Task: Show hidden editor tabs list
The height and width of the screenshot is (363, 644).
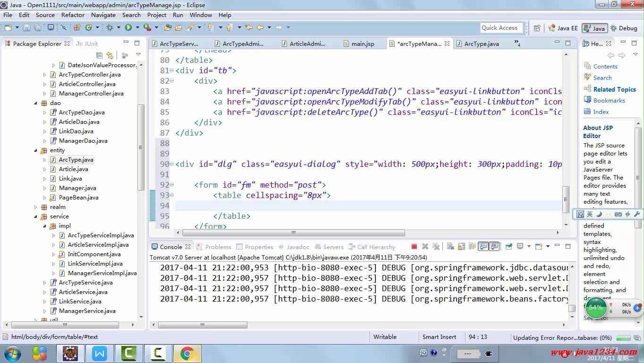Action: point(517,44)
